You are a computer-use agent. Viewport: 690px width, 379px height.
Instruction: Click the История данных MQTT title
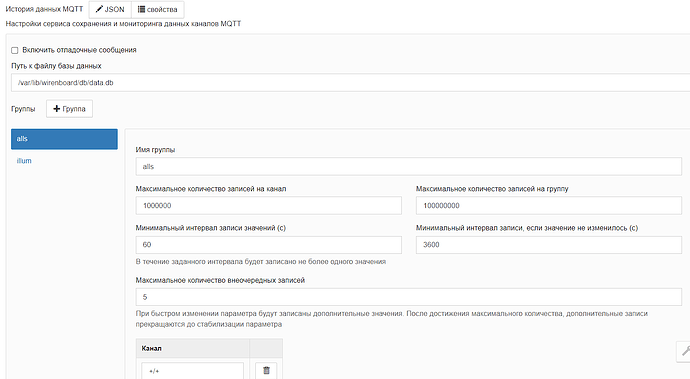(44, 9)
